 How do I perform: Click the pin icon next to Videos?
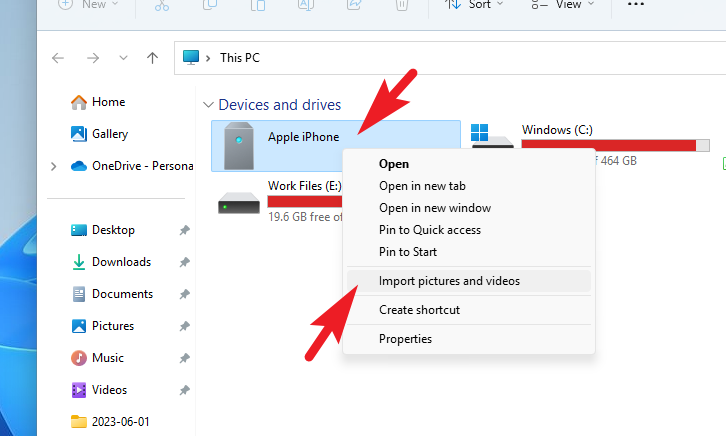click(185, 390)
